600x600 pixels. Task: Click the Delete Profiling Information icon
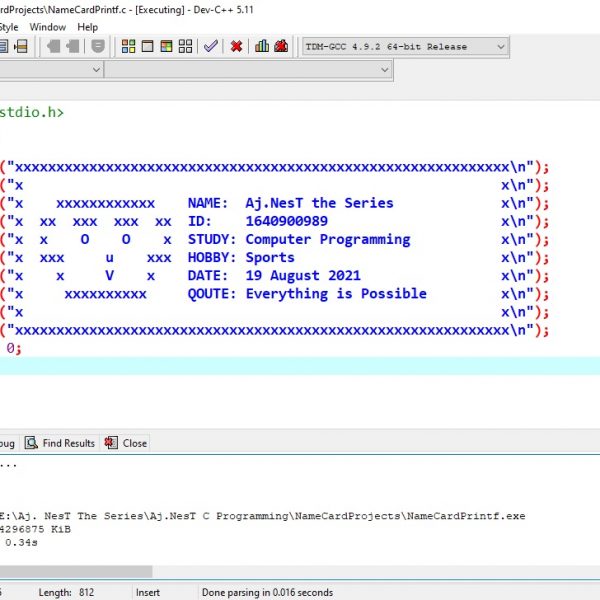pos(281,46)
